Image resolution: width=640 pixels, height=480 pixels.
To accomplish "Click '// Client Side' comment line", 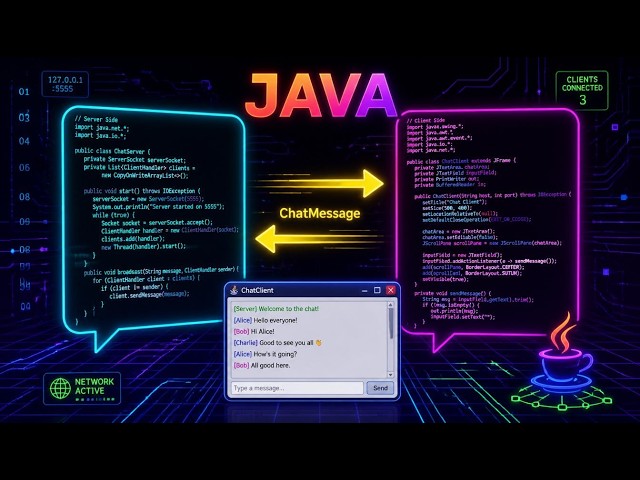I will click(x=426, y=121).
